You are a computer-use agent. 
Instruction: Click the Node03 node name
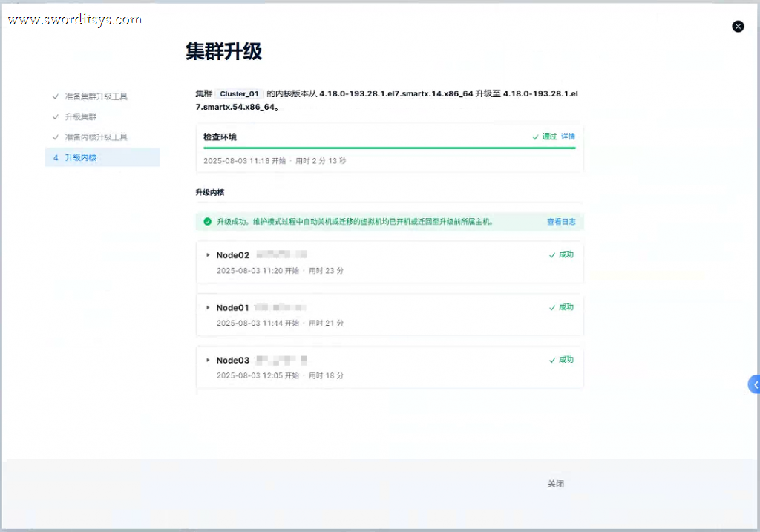point(232,361)
